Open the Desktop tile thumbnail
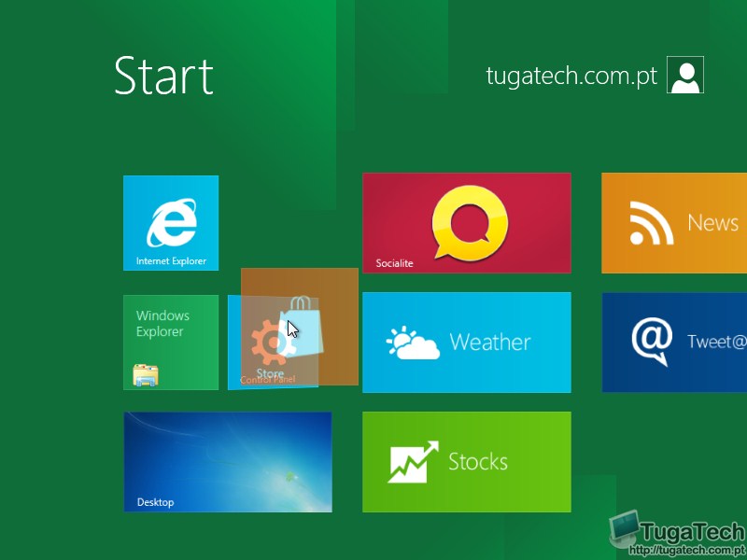Screen dimensions: 747x560 (x=228, y=462)
